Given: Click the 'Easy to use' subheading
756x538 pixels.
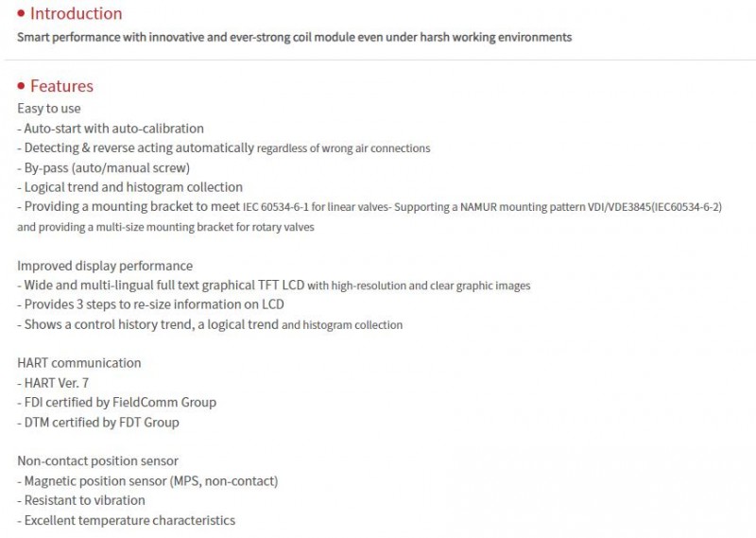Looking at the screenshot, I should click(x=49, y=109).
